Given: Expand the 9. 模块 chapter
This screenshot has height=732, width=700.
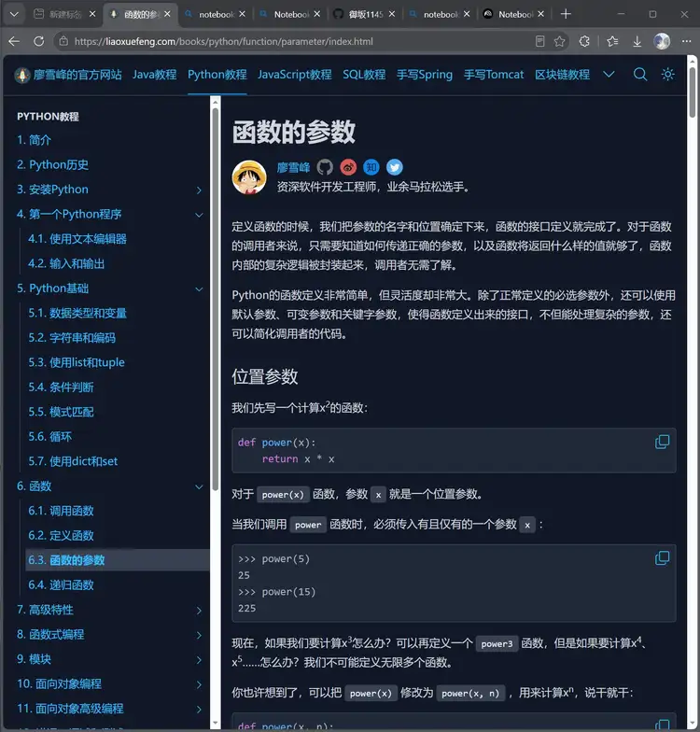Looking at the screenshot, I should [x=199, y=660].
